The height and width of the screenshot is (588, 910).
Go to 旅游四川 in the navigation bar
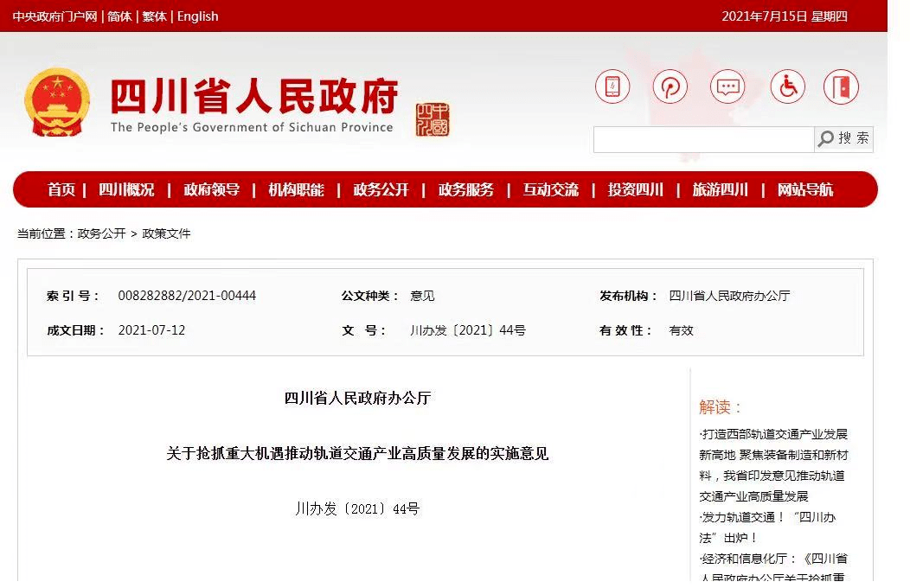720,190
